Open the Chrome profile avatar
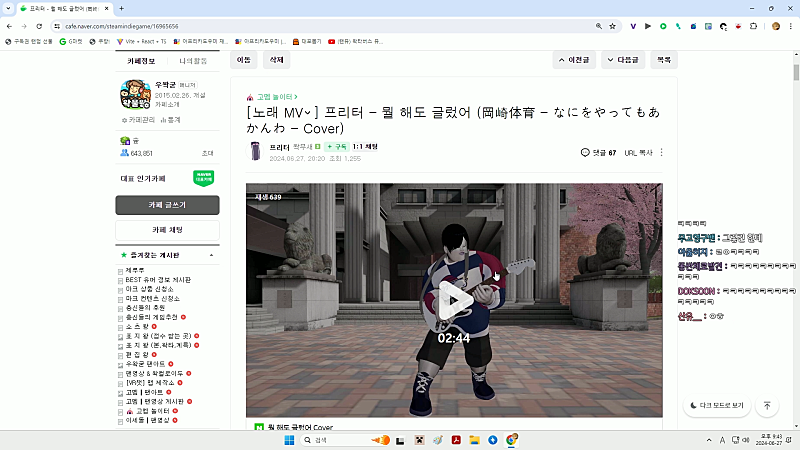The width and height of the screenshot is (800, 450). click(776, 26)
